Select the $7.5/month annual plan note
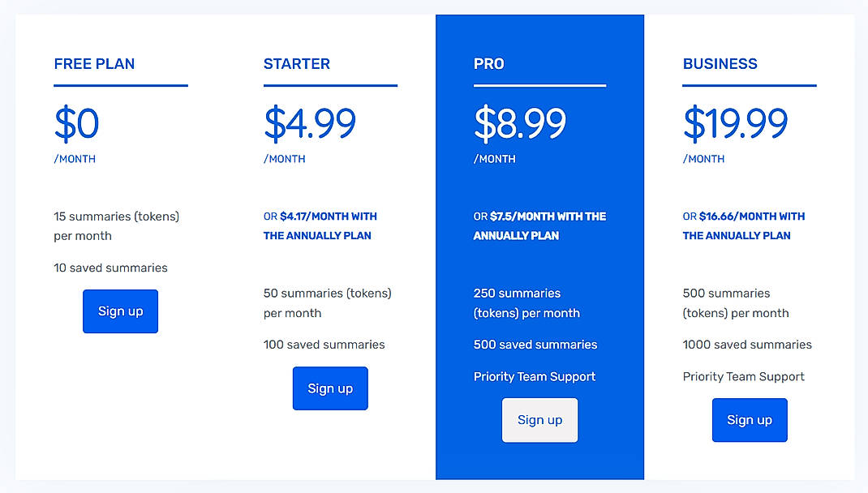 (539, 225)
